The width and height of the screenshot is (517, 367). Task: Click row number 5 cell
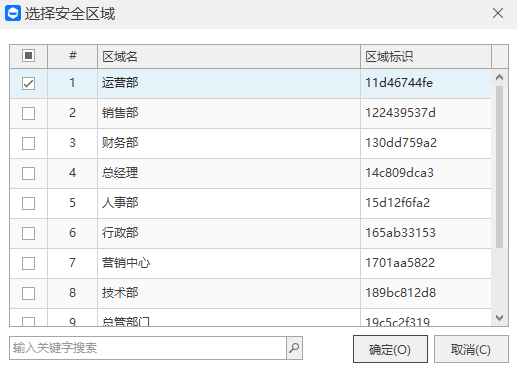(x=73, y=203)
